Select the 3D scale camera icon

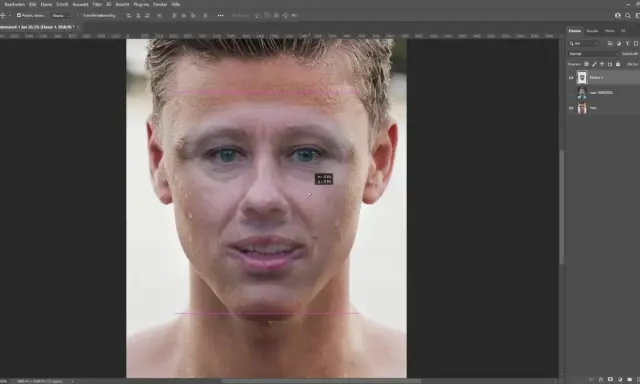coord(294,16)
